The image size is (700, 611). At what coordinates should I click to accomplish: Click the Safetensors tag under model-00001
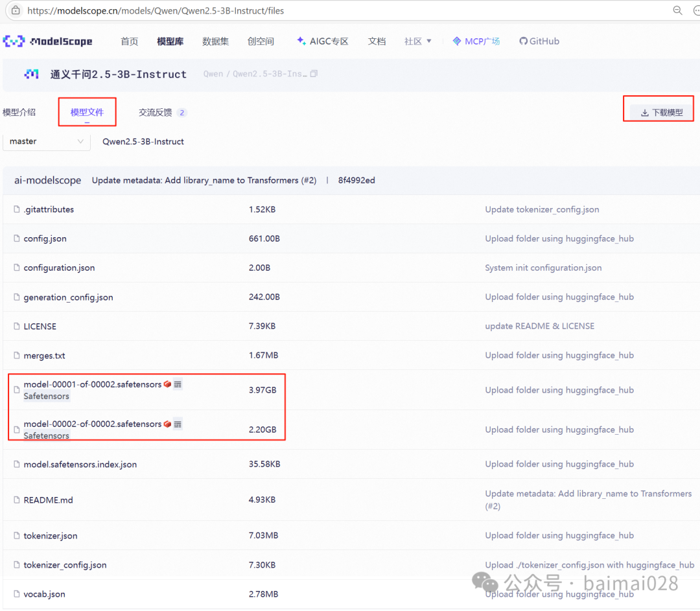pyautogui.click(x=46, y=396)
